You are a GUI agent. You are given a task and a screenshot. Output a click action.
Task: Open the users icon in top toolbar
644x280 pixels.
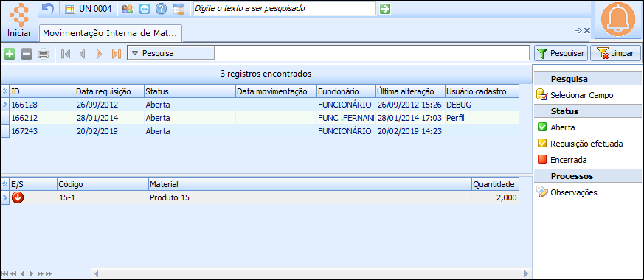[128, 9]
